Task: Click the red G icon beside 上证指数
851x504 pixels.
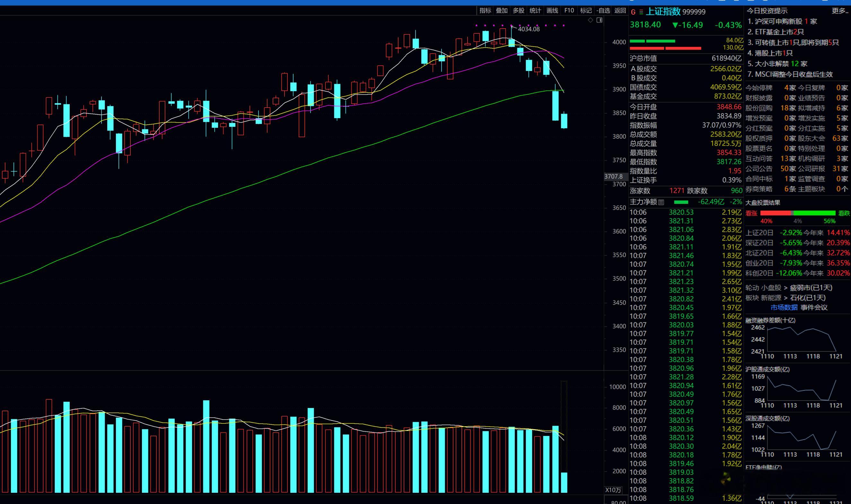Action: [633, 12]
